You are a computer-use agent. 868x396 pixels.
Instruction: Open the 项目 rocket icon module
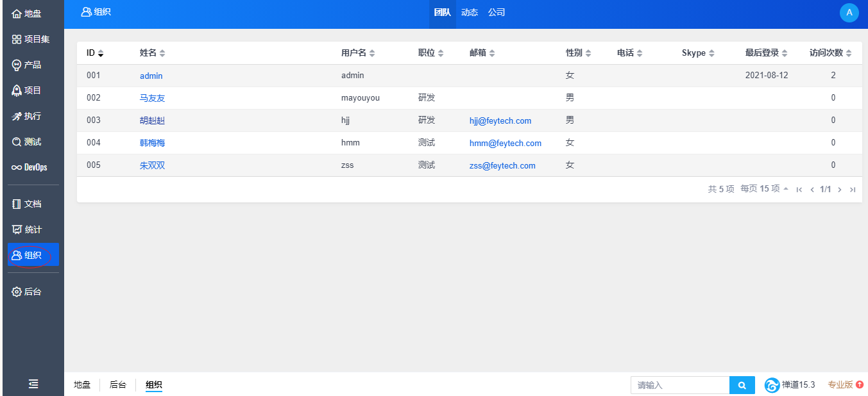click(x=27, y=90)
